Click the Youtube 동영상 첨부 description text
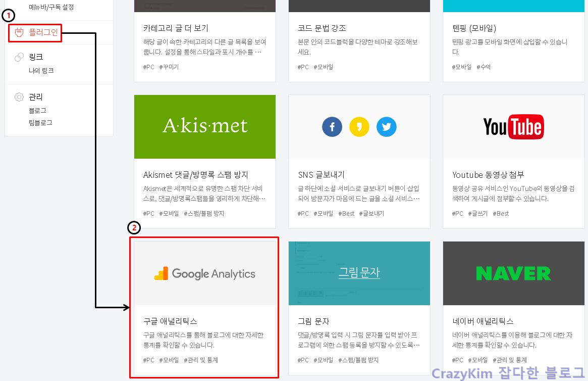Viewport: 588px width, 381px height. 513,194
